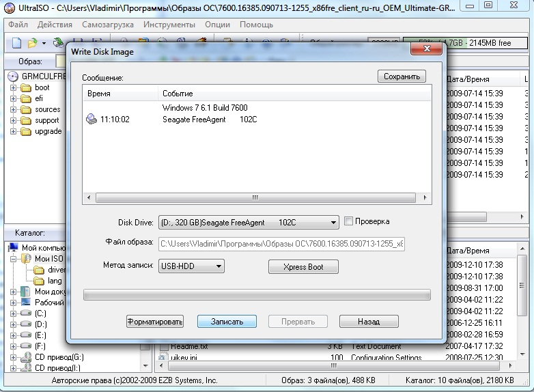Expand the (D:) drive node
This screenshot has height=392, width=534.
13,324
